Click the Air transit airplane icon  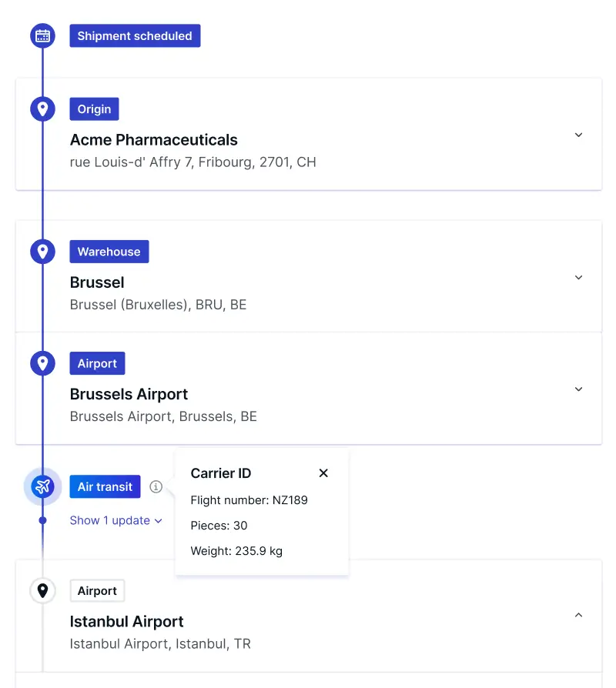pyautogui.click(x=42, y=486)
